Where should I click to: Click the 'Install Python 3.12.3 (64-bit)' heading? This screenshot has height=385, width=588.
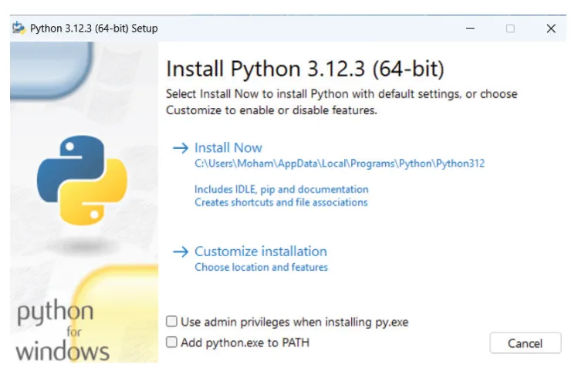pyautogui.click(x=305, y=69)
